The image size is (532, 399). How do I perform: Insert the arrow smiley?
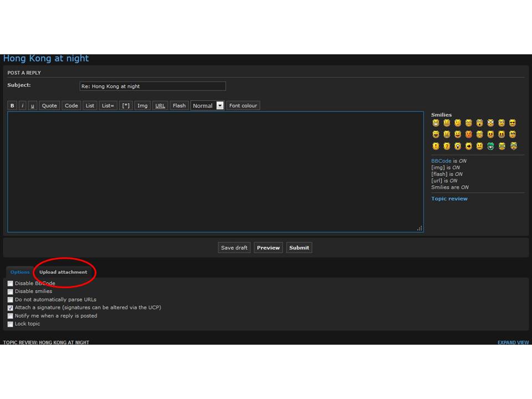469,146
